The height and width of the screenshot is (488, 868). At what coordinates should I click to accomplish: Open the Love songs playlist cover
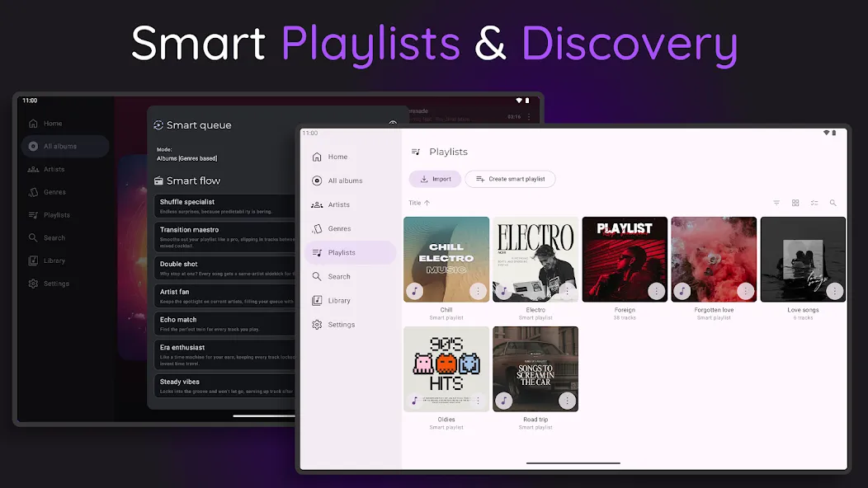pos(803,259)
